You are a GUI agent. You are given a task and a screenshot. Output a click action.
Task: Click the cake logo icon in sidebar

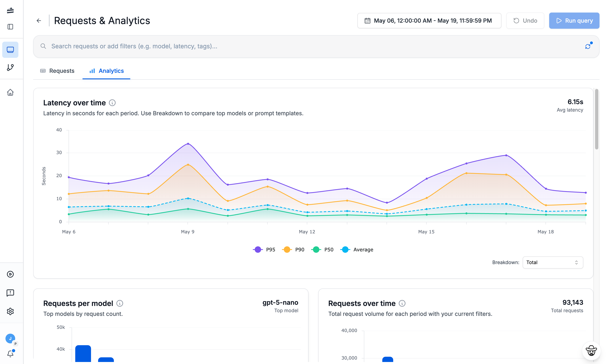point(10,10)
